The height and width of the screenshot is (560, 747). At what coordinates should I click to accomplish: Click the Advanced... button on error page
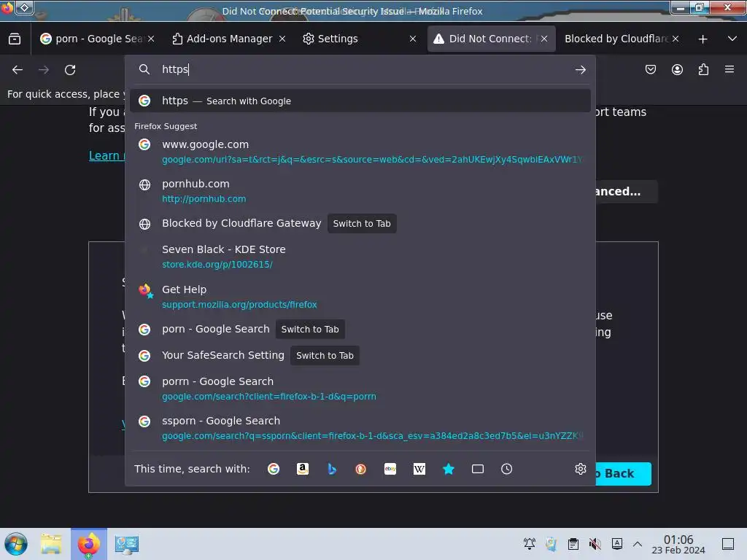tap(625, 192)
